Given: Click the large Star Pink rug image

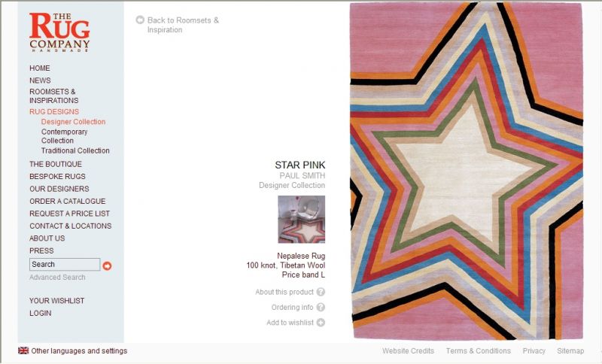Looking at the screenshot, I should click(x=467, y=171).
